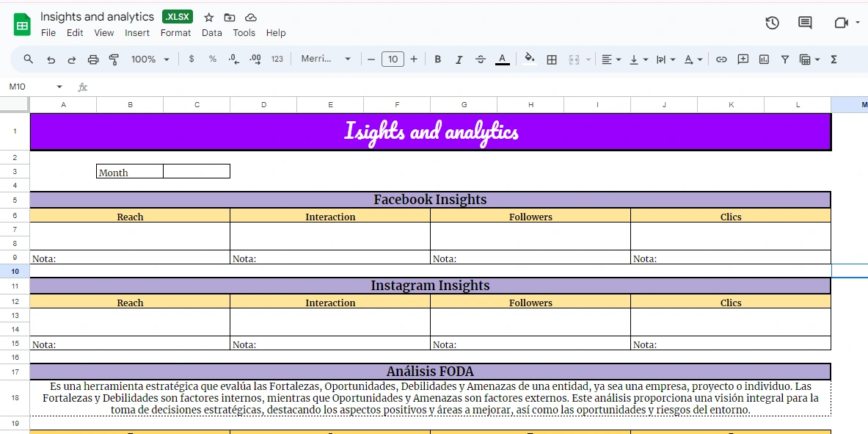Image resolution: width=868 pixels, height=434 pixels.
Task: Expand the video call options arrow
Action: click(x=858, y=23)
